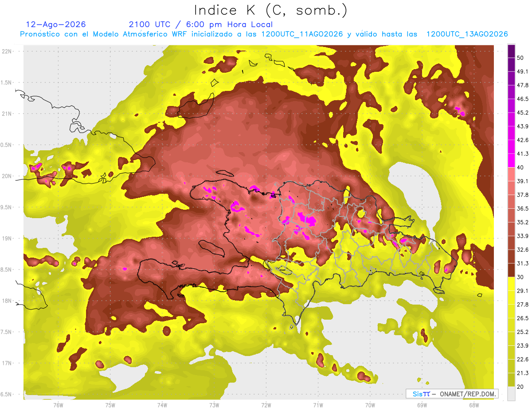Viewport: 532px width, 411px height.
Task: Click the '75W' longitude axis label
Action: click(x=110, y=405)
